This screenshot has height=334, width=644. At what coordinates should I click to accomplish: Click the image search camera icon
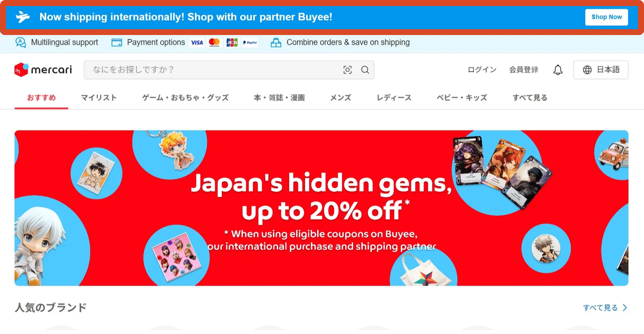[x=347, y=70]
